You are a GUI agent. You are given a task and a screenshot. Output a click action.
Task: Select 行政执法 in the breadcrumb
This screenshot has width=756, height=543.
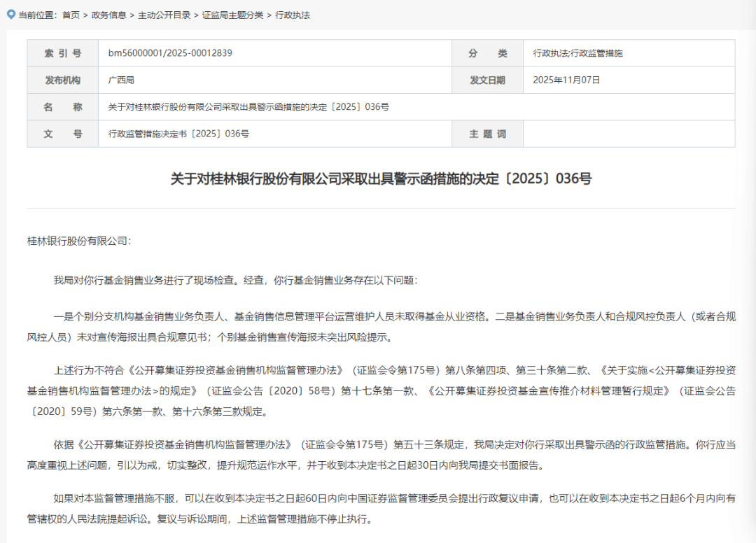point(293,15)
